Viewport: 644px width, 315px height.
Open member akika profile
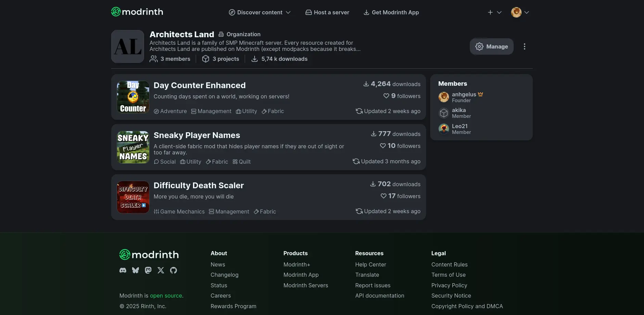(x=459, y=110)
